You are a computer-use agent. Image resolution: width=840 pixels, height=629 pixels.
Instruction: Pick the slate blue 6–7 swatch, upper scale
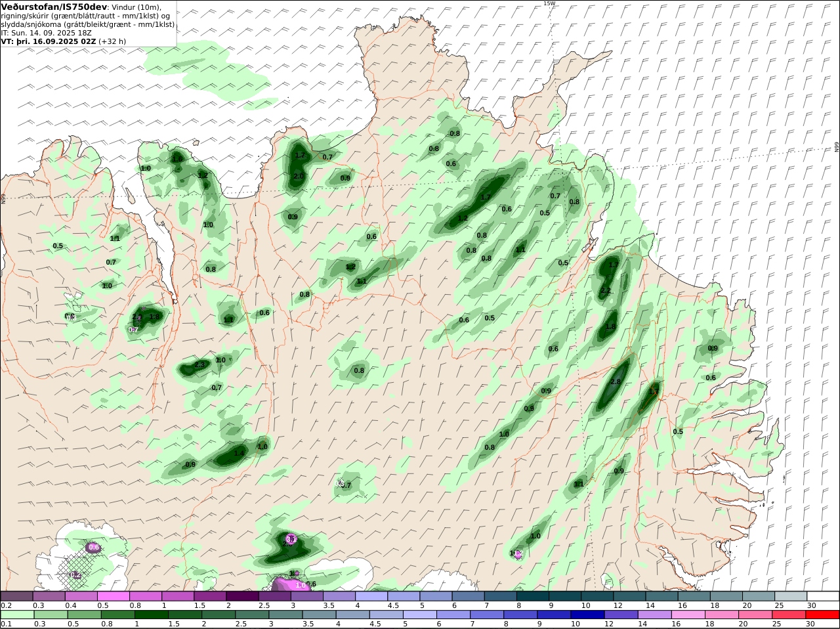(469, 596)
